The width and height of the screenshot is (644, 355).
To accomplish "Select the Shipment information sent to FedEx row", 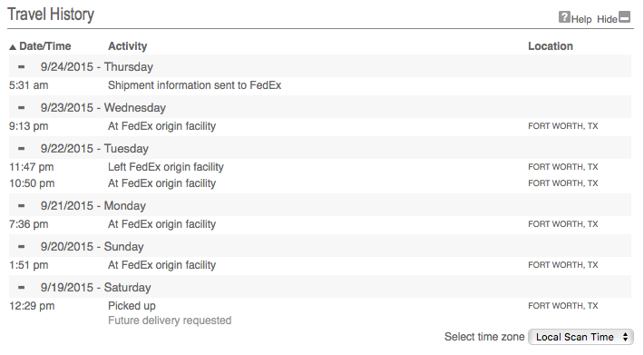I will click(x=320, y=85).
